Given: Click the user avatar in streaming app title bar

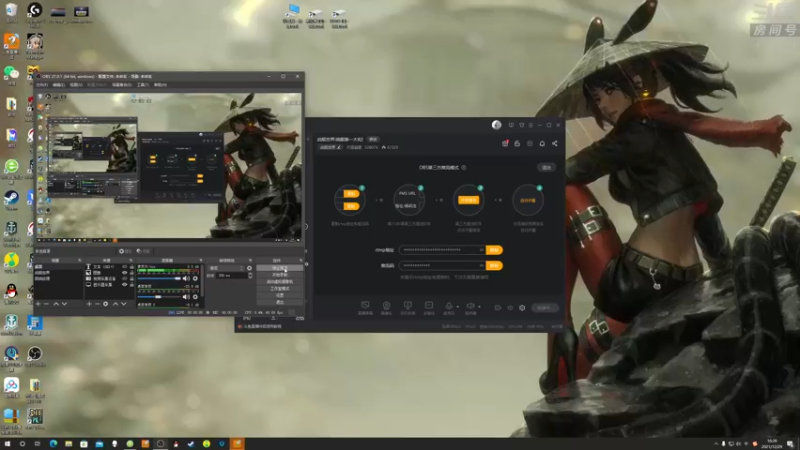Looking at the screenshot, I should [x=496, y=125].
